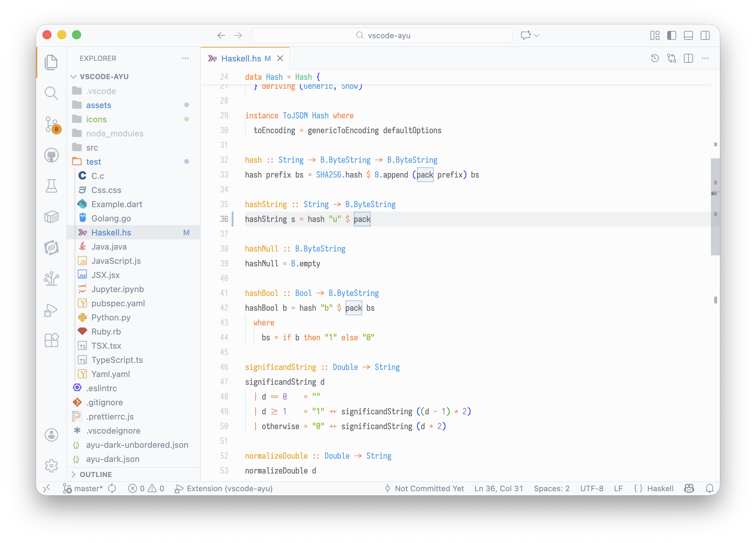The width and height of the screenshot is (756, 543).
Task: Open the Testing flask icon
Action: 52,186
